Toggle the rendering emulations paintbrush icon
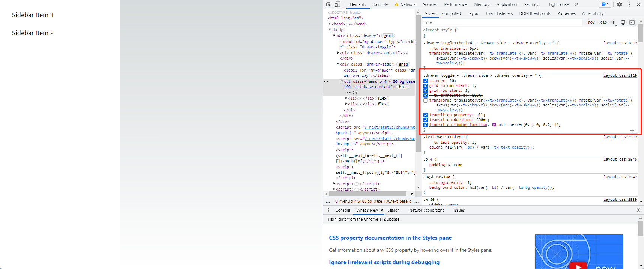 (623, 22)
